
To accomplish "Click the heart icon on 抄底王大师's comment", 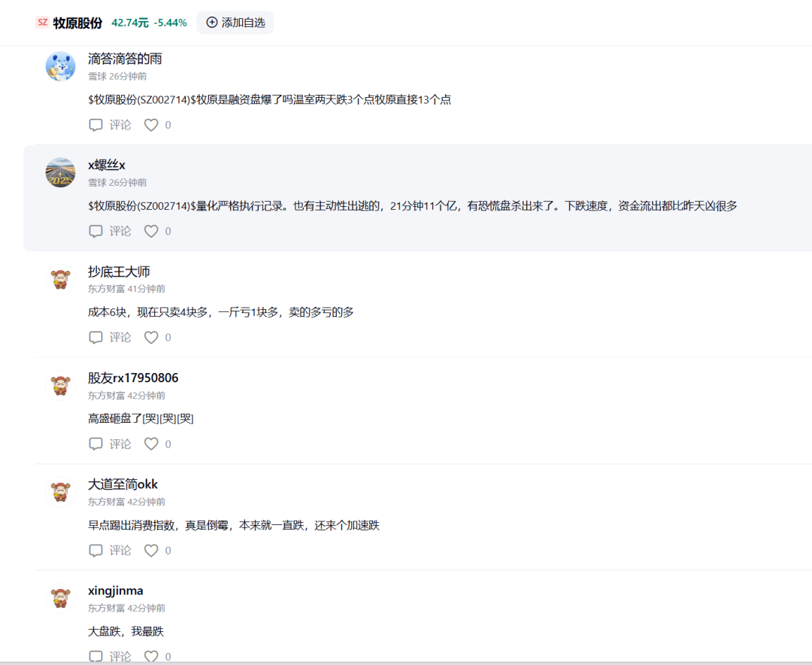I will (150, 337).
